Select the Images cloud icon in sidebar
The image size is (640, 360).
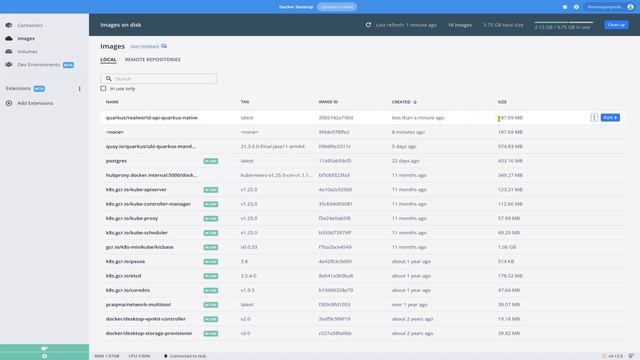(9, 38)
